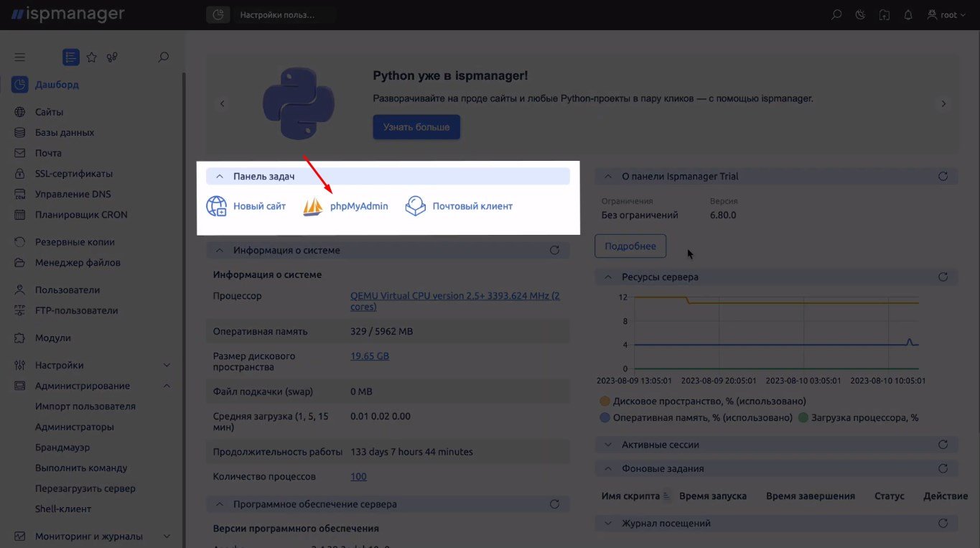Open sidebar menu search
This screenshot has height=548, width=980.
(164, 57)
